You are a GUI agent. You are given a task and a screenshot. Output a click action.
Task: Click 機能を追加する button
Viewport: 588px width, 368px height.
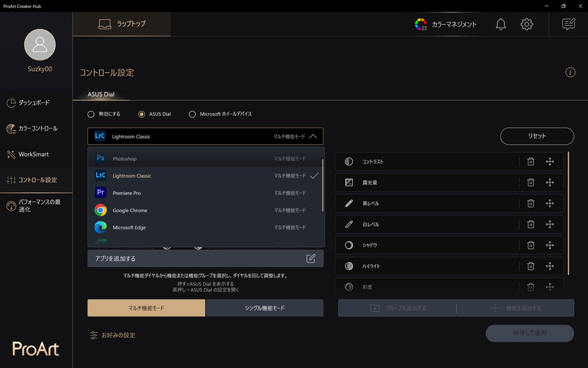coord(516,308)
